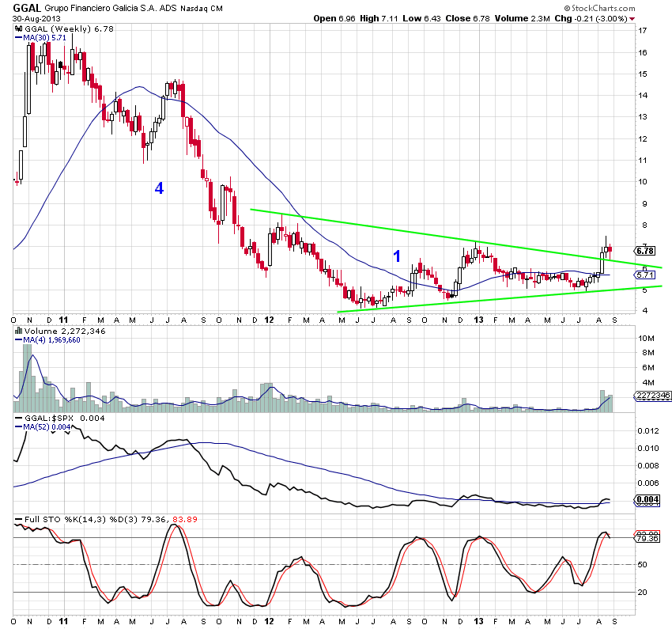Click the candlestick icon before GGAL (Weekly)
This screenshot has height=629, width=672.
[18, 28]
